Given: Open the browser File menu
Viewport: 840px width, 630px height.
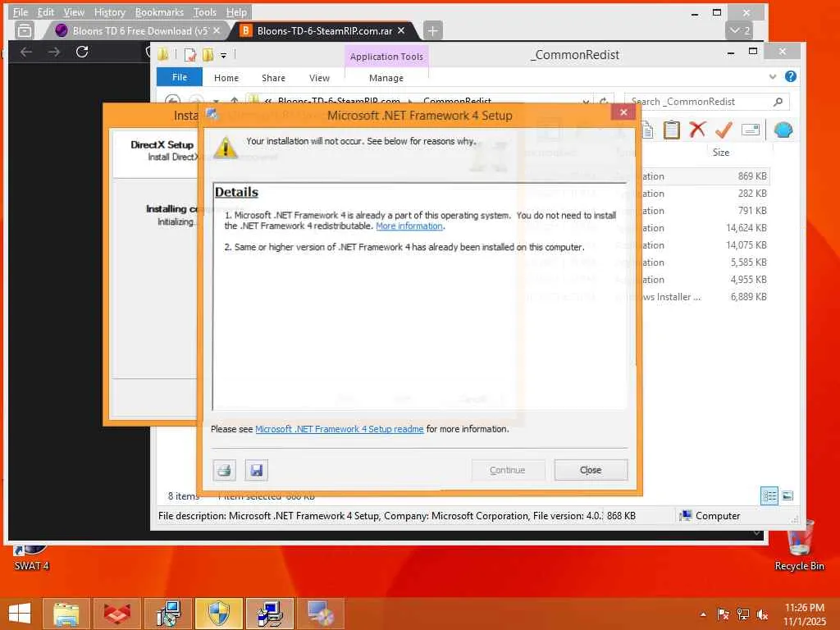Looking at the screenshot, I should 21,11.
